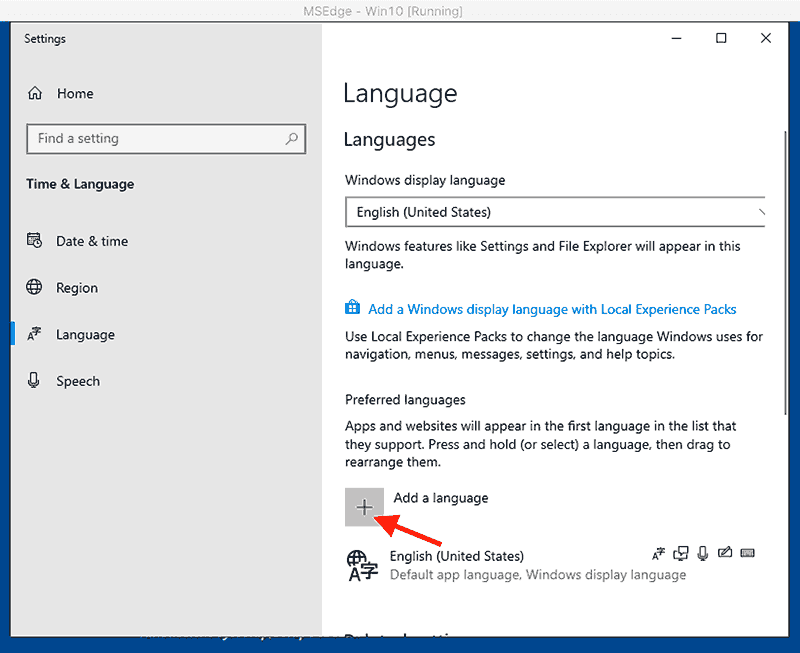800x653 pixels.
Task: Go to Date & time settings
Action: coord(92,241)
